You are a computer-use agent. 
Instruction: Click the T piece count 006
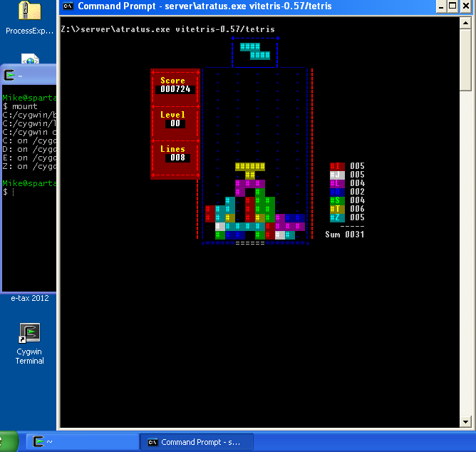[x=357, y=209]
